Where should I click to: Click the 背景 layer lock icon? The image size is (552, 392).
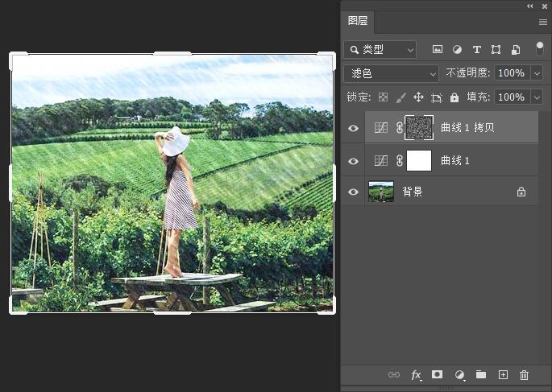pos(521,192)
